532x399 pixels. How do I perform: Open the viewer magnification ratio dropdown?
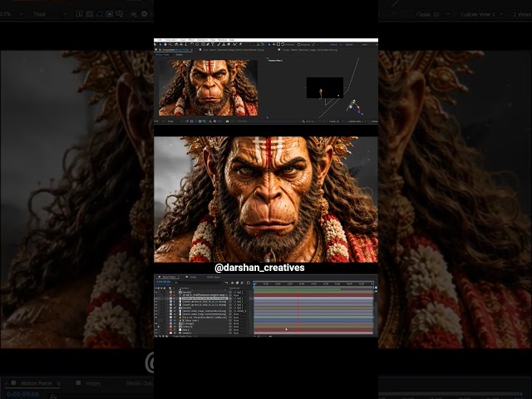click(x=159, y=121)
